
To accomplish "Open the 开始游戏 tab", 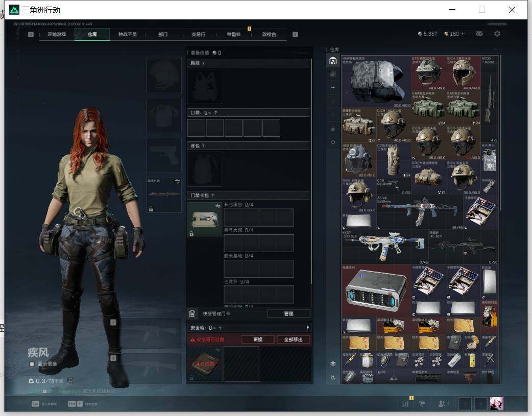I will [57, 34].
